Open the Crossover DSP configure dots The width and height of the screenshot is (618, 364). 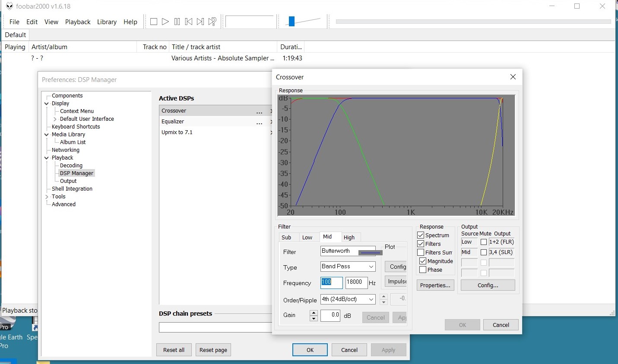point(259,112)
